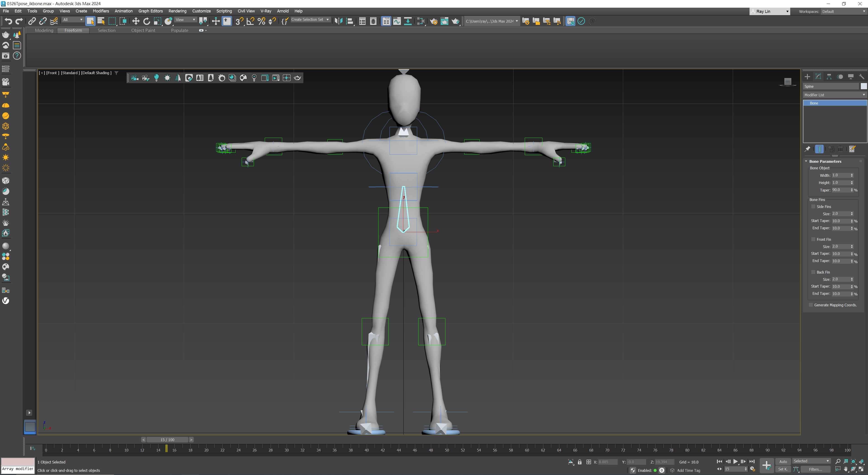Switch to the Object Paint ribbon tab
Image resolution: width=868 pixels, height=475 pixels.
(x=143, y=30)
